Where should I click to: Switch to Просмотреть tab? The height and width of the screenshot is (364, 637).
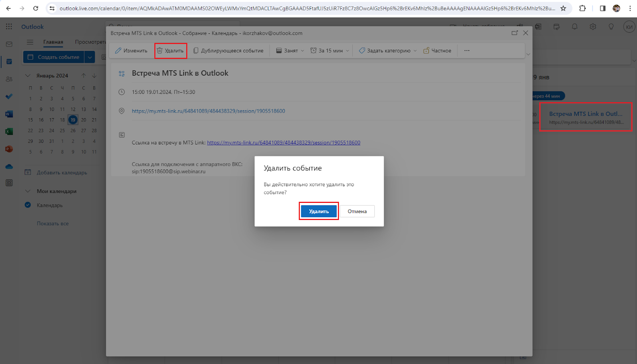coord(90,42)
